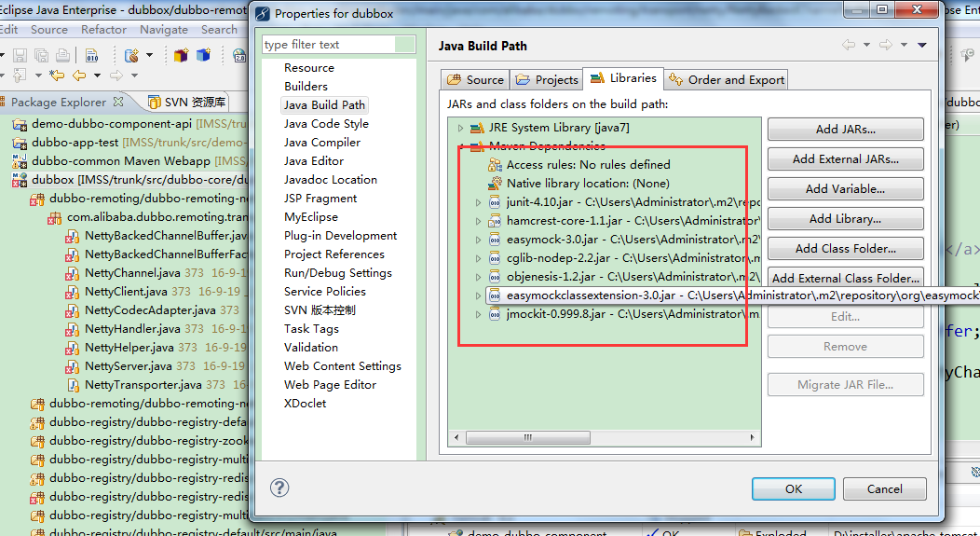Screen dimensions: 980x536
Task: Click junit-4.10.jar jar icon
Action: click(x=495, y=202)
